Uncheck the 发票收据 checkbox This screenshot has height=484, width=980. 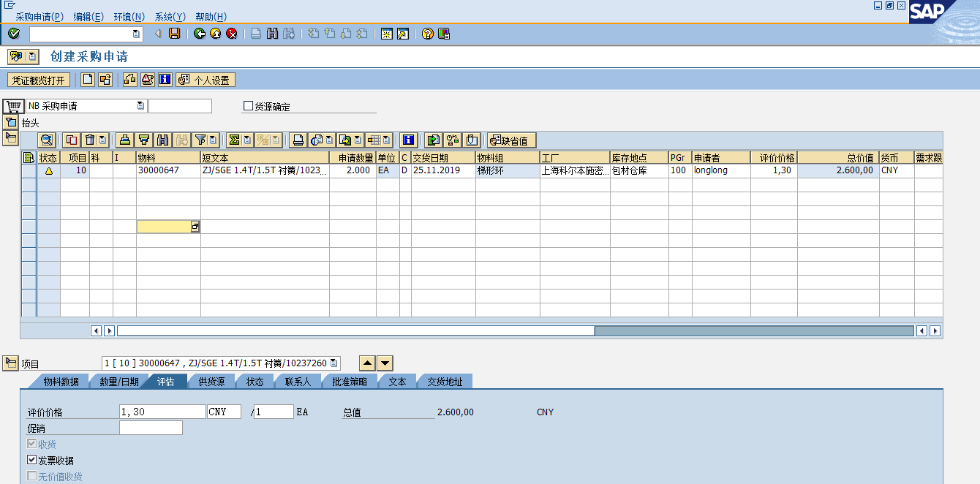pos(31,460)
